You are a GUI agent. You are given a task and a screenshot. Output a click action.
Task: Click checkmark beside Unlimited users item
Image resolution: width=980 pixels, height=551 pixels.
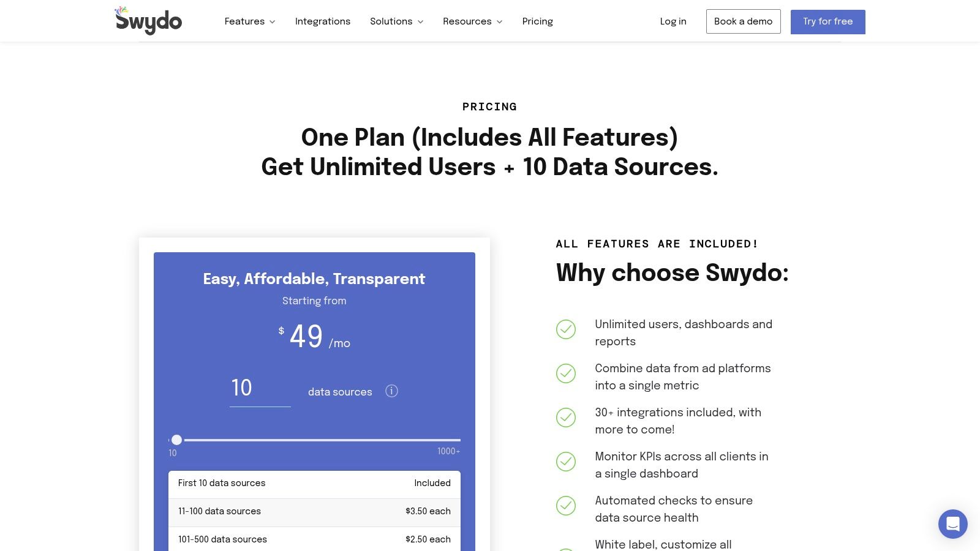coord(565,329)
